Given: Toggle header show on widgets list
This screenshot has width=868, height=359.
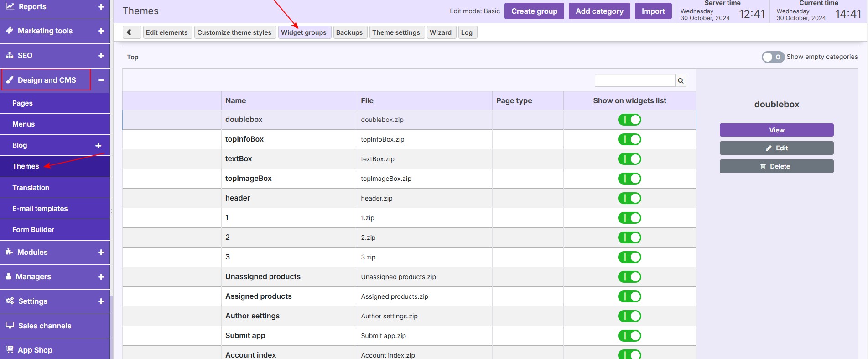Looking at the screenshot, I should pyautogui.click(x=629, y=198).
